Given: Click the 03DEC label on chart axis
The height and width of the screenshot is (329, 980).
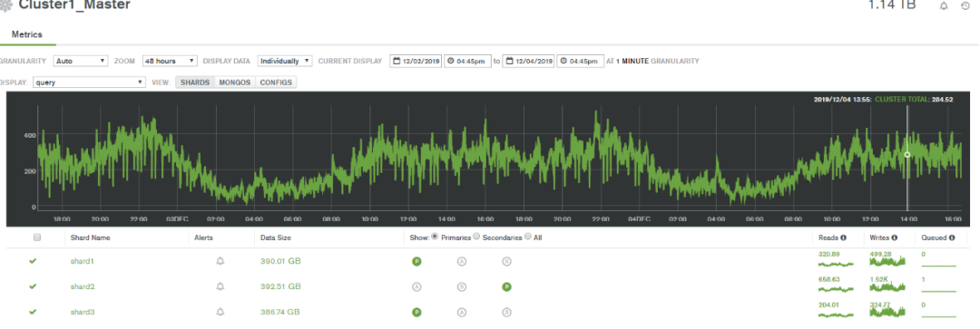Looking at the screenshot, I should pos(178,219).
